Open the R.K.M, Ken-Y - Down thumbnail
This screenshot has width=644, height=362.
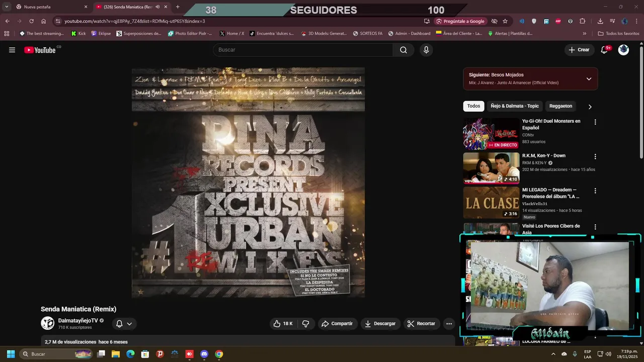pos(491,168)
